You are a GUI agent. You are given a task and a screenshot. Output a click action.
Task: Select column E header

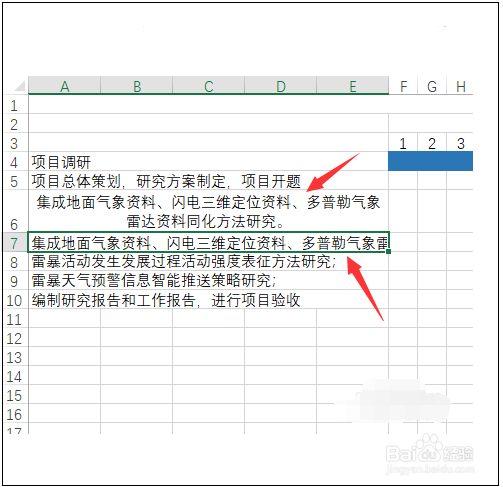click(x=353, y=85)
